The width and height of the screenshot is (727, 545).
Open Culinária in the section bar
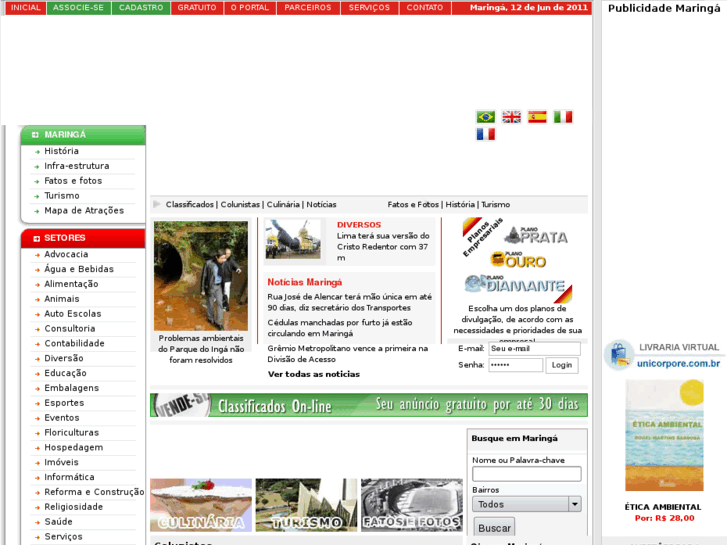point(283,204)
